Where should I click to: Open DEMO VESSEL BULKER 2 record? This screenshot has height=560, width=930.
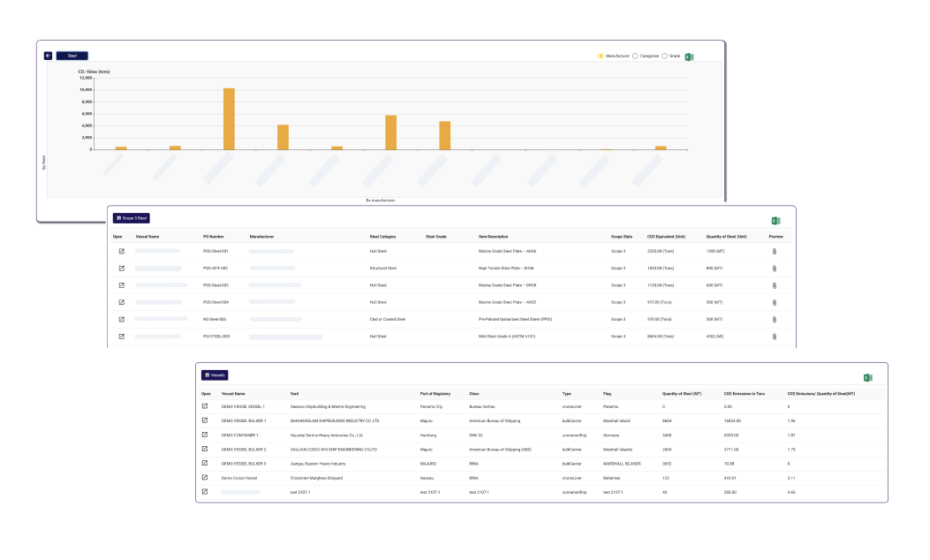point(205,449)
